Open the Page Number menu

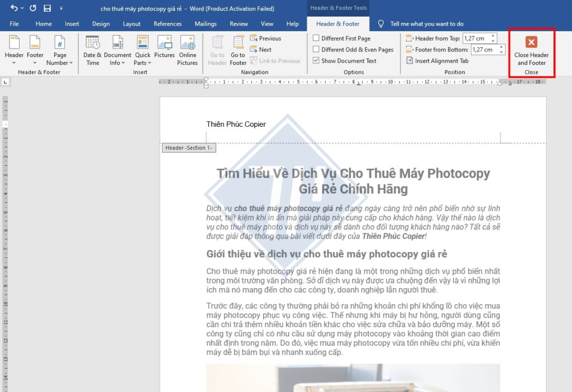60,50
